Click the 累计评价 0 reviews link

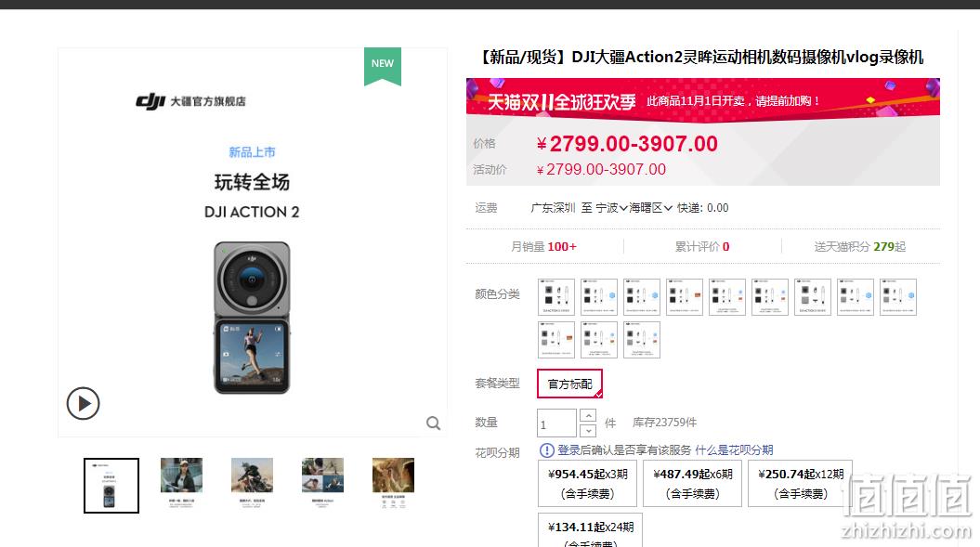[702, 247]
